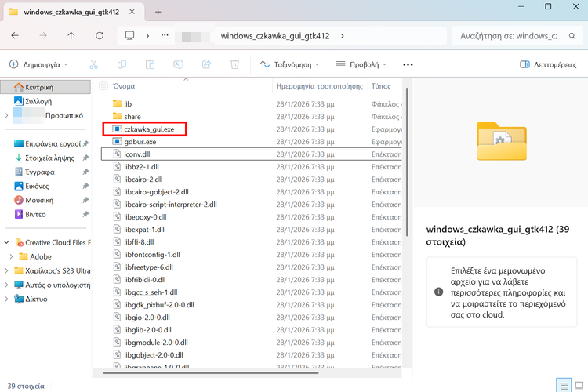Screen dimensions: 588x392
Task: Click the Cut scissors icon in toolbar
Action: (x=94, y=64)
